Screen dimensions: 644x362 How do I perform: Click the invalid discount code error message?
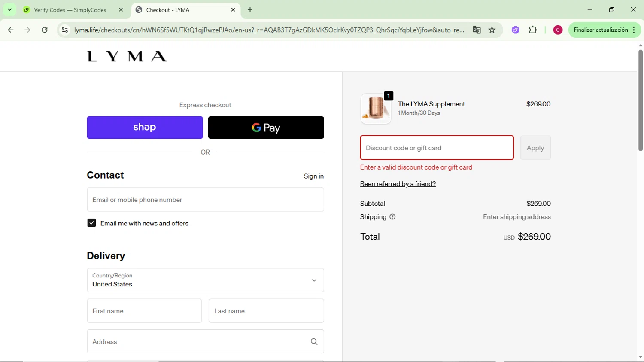[416, 167]
